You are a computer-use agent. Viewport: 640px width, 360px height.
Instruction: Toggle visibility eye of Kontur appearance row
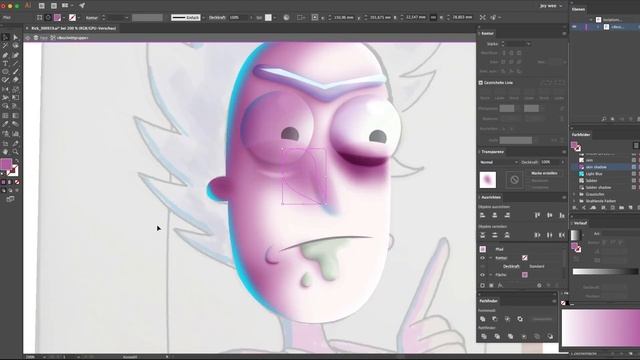pyautogui.click(x=482, y=258)
